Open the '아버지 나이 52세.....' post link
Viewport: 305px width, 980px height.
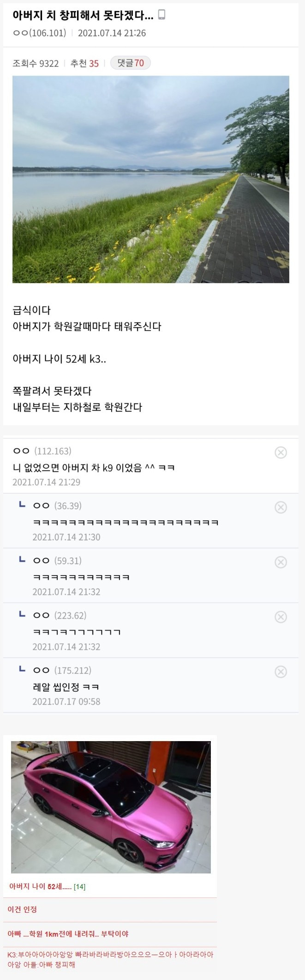point(40,886)
